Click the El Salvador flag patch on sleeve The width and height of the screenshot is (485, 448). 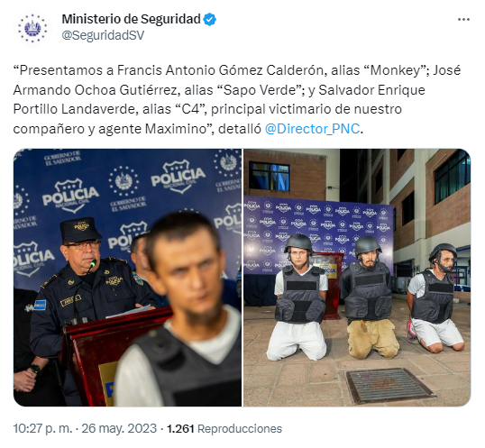point(40,305)
